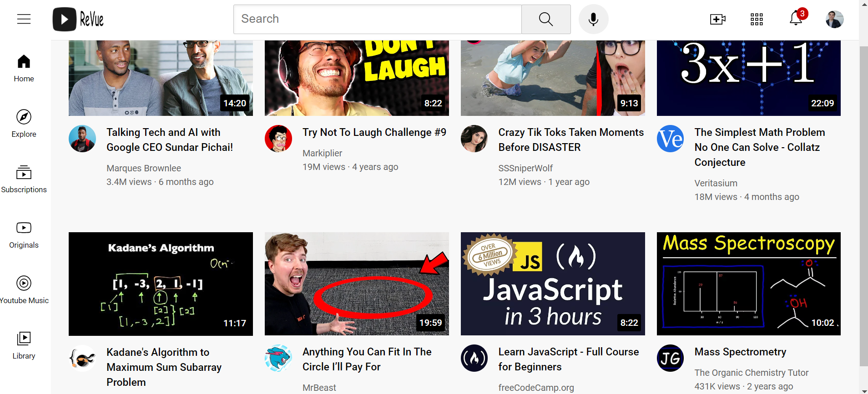
Task: Visit the Marques Brownlee channel name
Action: coord(144,168)
